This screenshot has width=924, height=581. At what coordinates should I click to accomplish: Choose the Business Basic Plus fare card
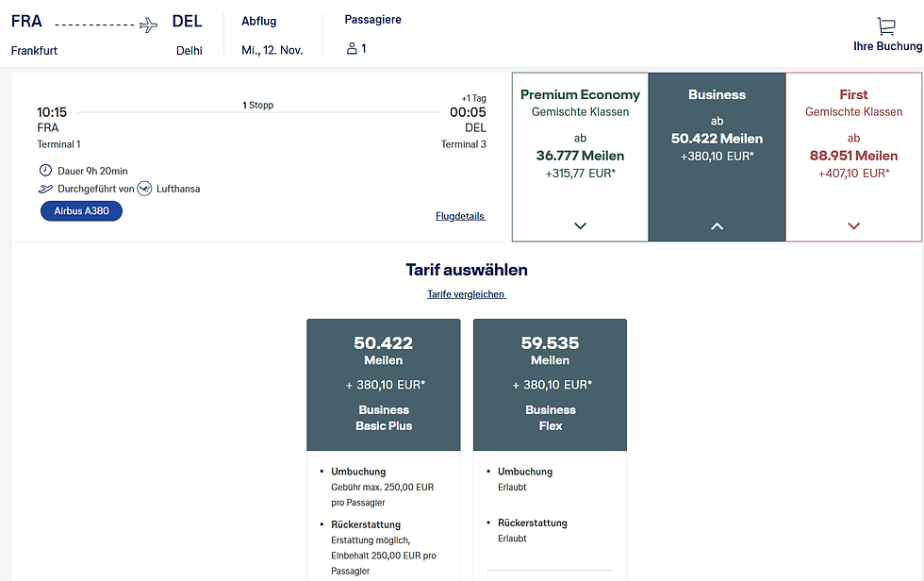383,384
